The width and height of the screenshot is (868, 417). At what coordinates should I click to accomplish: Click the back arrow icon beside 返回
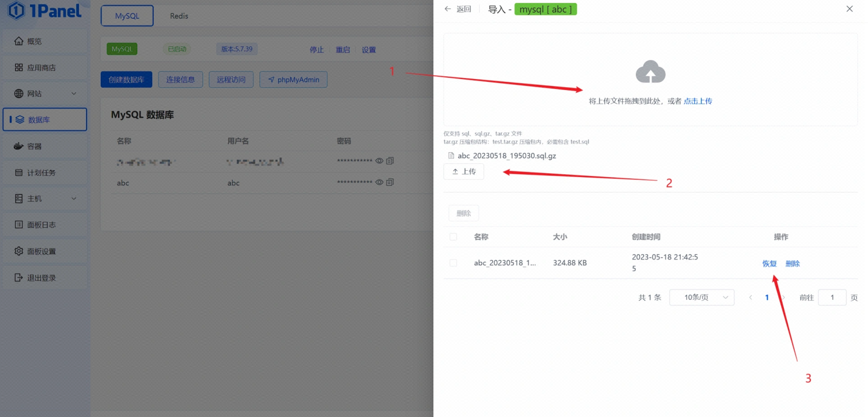click(448, 9)
